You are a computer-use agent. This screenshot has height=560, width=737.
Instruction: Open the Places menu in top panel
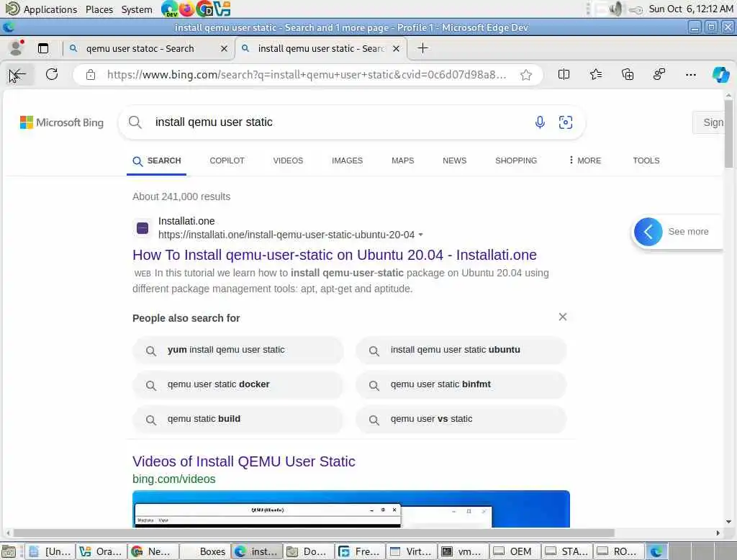pyautogui.click(x=99, y=9)
